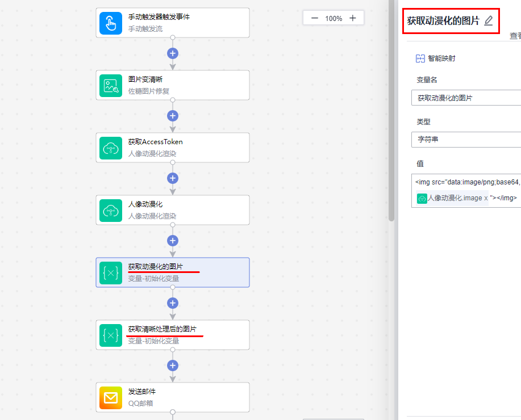Image resolution: width=521 pixels, height=420 pixels.
Task: Add a step below 获取动漫化的图片
Action: tap(173, 303)
